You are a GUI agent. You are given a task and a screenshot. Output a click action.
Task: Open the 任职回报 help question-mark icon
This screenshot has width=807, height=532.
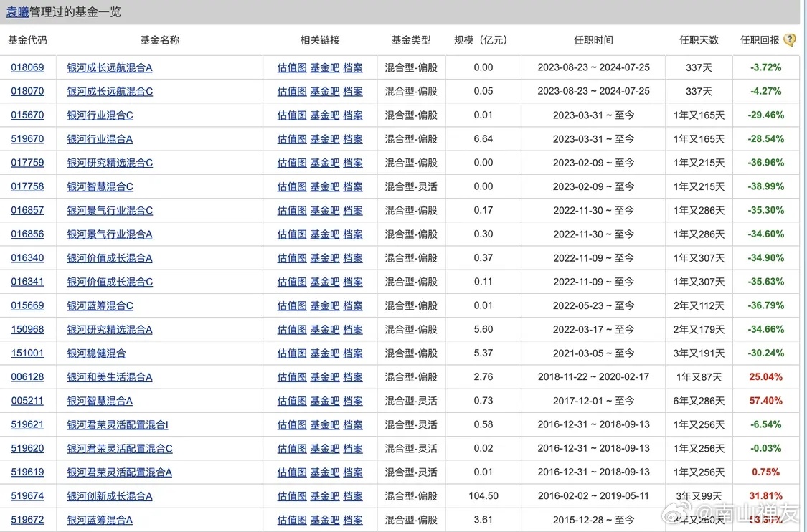point(789,40)
